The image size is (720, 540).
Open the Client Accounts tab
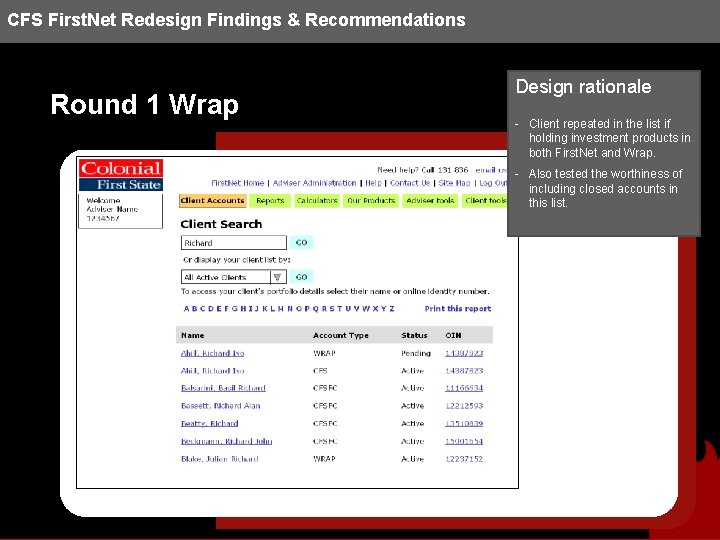213,201
